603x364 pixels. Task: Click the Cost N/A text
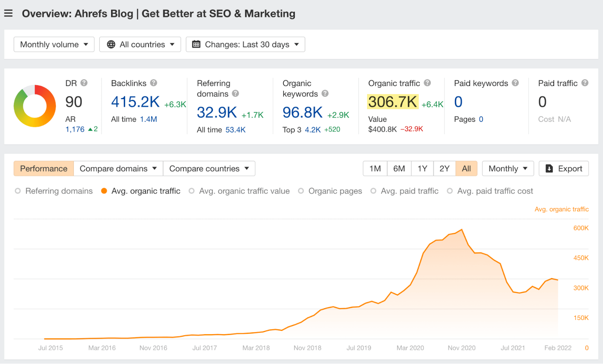tap(554, 119)
